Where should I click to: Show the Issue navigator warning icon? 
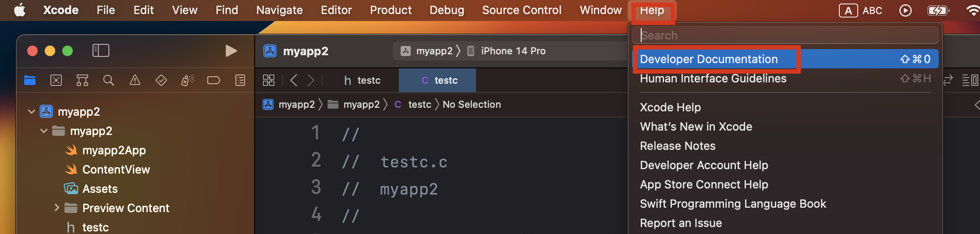(x=135, y=80)
